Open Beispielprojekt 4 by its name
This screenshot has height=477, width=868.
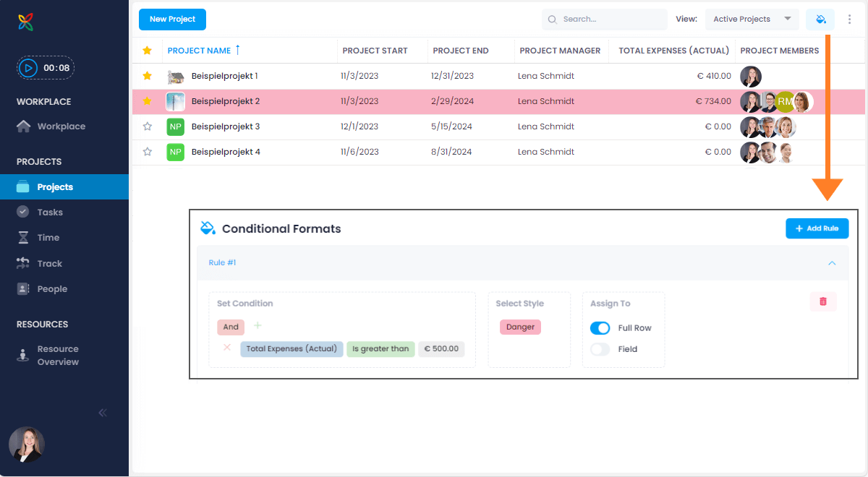226,152
